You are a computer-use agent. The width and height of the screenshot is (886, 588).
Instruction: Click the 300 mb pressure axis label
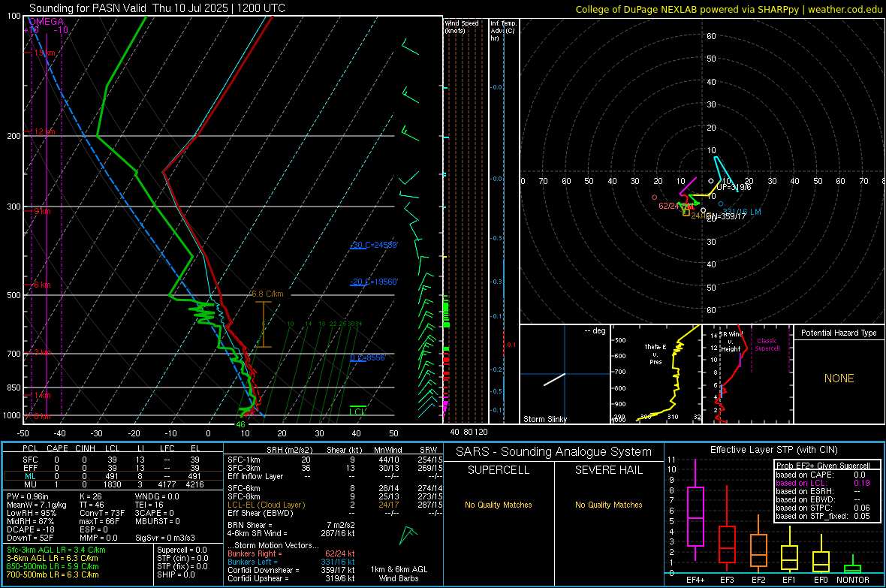(14, 207)
